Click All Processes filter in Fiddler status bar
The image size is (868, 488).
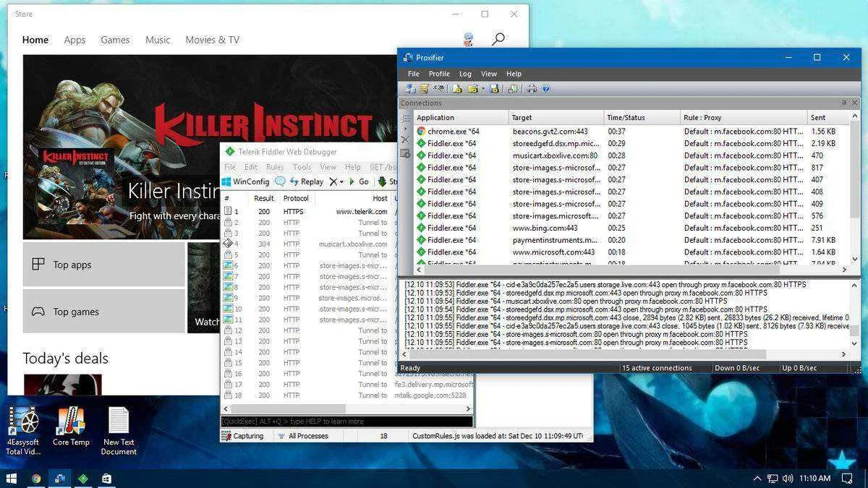[x=302, y=436]
